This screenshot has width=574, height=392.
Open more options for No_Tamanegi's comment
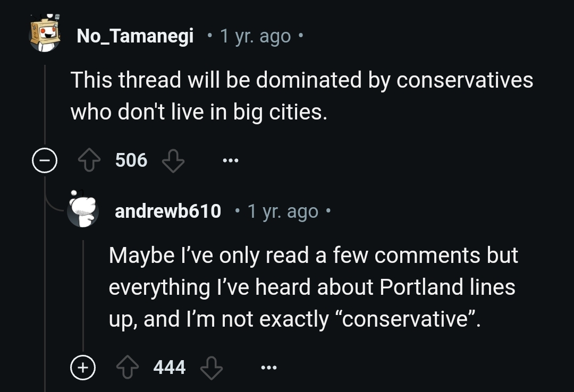coord(231,160)
